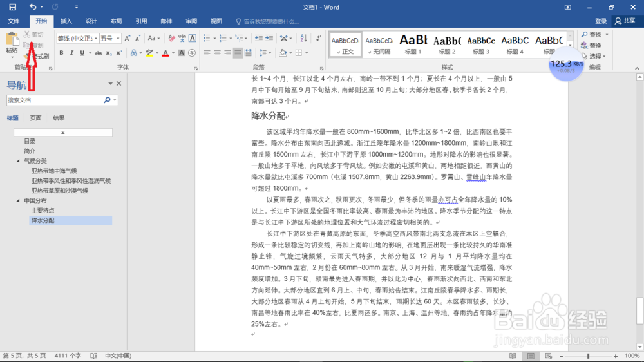Open the 设计 (Design) tab
Image resolution: width=644 pixels, height=362 pixels.
pyautogui.click(x=91, y=21)
